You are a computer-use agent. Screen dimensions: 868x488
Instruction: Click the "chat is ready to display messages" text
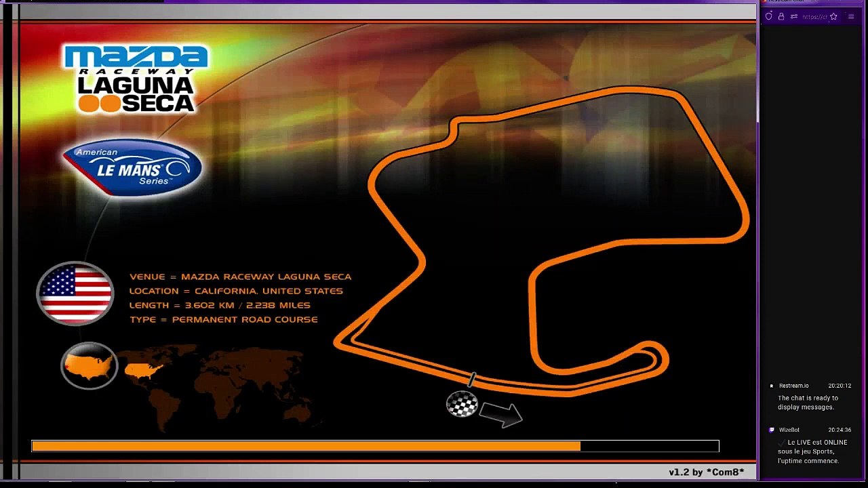[x=808, y=403]
